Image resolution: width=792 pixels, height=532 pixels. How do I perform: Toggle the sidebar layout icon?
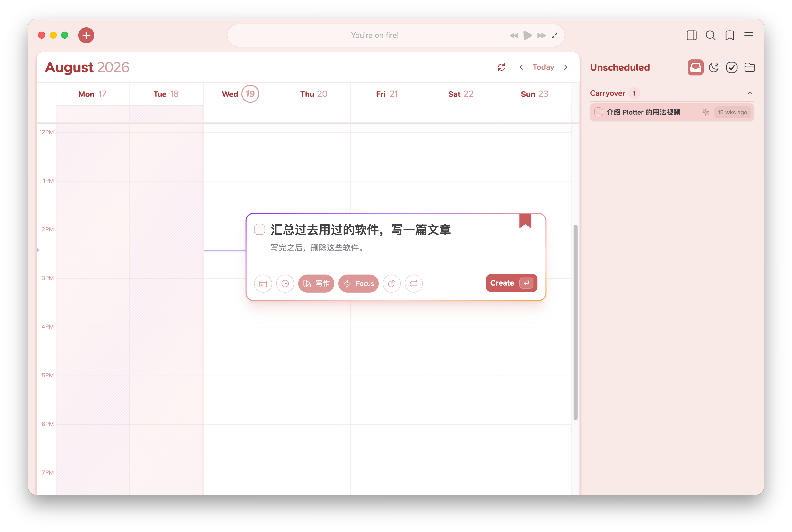click(691, 35)
